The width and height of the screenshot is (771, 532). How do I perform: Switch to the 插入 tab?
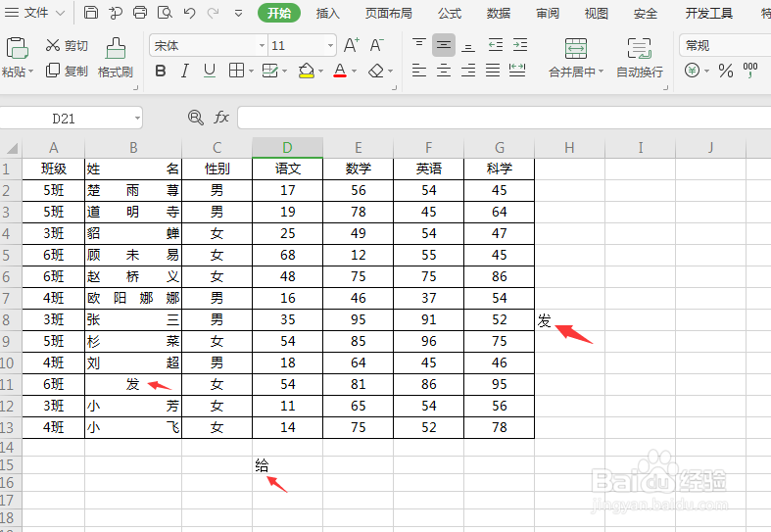pyautogui.click(x=327, y=14)
